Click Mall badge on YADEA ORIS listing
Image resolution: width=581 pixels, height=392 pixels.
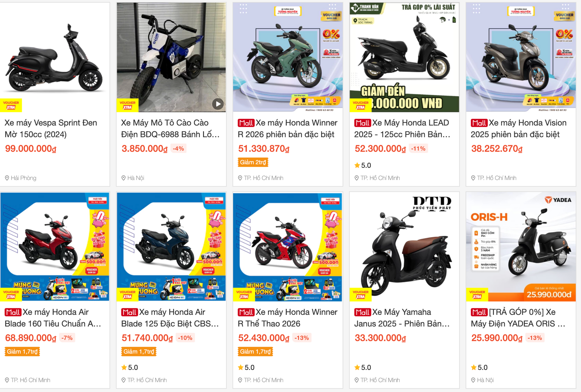pos(479,312)
